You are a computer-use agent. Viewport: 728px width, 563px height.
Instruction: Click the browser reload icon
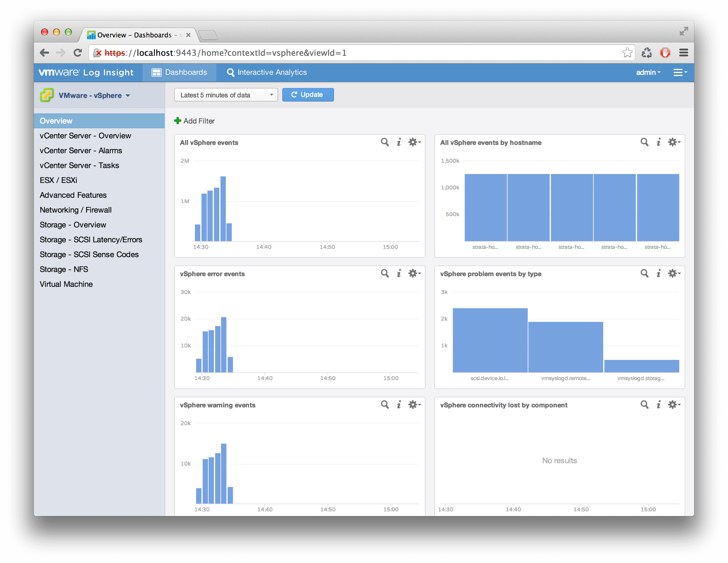[x=78, y=53]
